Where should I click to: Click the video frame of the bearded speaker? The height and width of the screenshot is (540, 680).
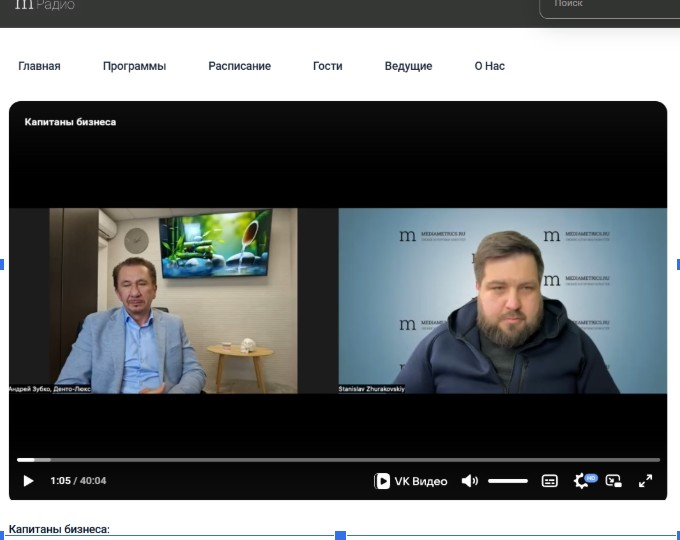pyautogui.click(x=502, y=300)
